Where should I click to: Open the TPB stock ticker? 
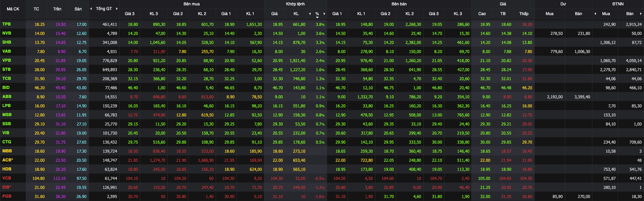pos(6,24)
